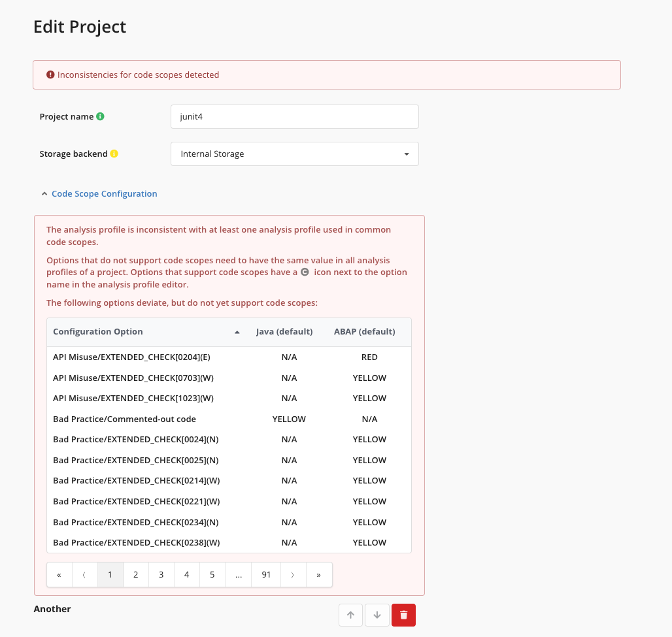672x637 pixels.
Task: Click the Edit Project page heading
Action: pyautogui.click(x=80, y=27)
